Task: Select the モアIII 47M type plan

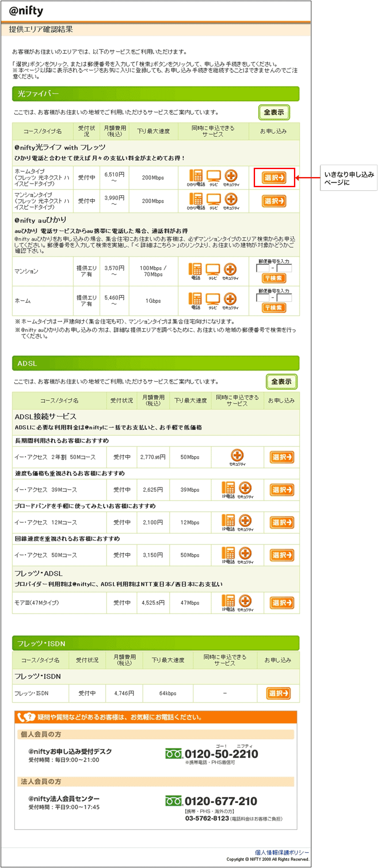Action: pos(282,603)
